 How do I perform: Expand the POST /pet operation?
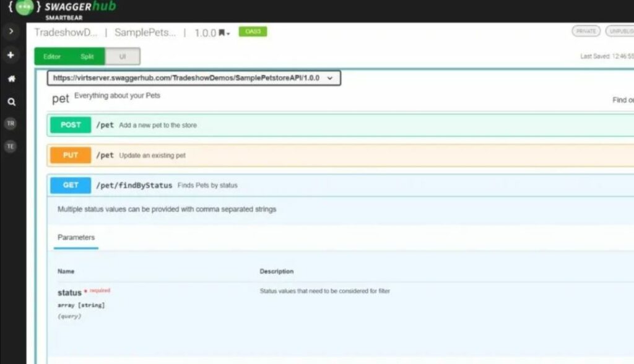coord(341,125)
